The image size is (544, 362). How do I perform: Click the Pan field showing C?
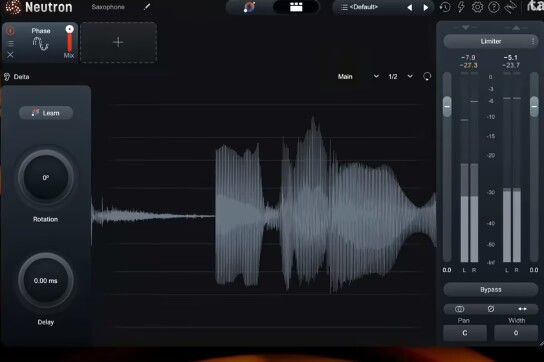[x=465, y=333]
